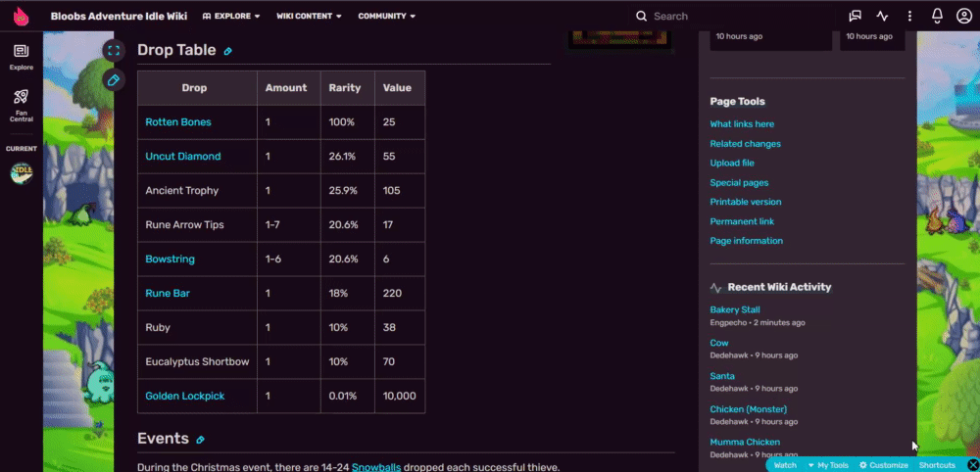Edit the Drop Table section pencil

(x=227, y=51)
